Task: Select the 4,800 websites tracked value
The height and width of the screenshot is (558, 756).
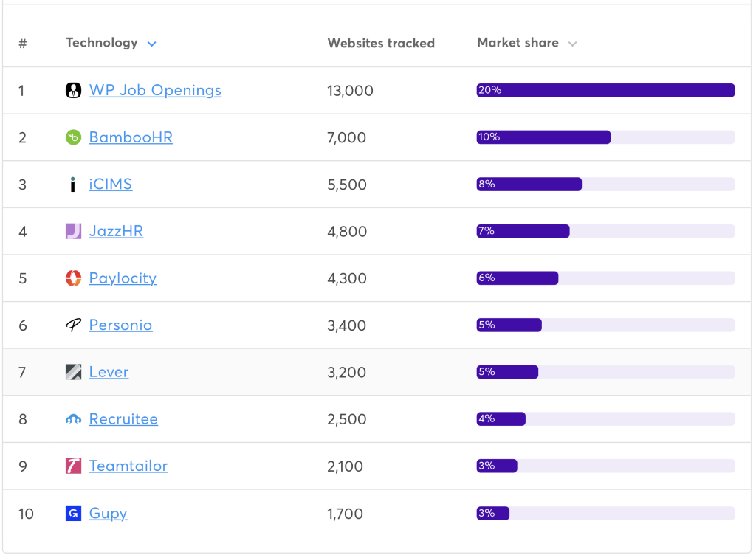Action: [347, 232]
